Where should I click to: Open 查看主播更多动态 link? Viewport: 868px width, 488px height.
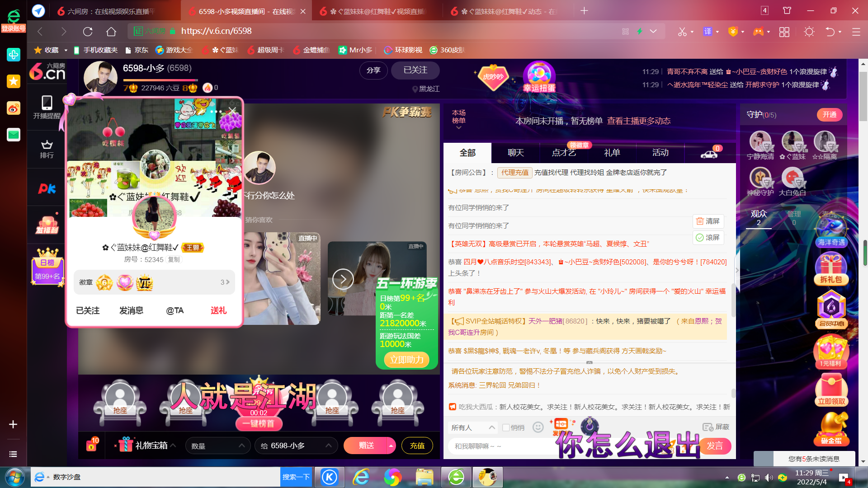pos(639,121)
